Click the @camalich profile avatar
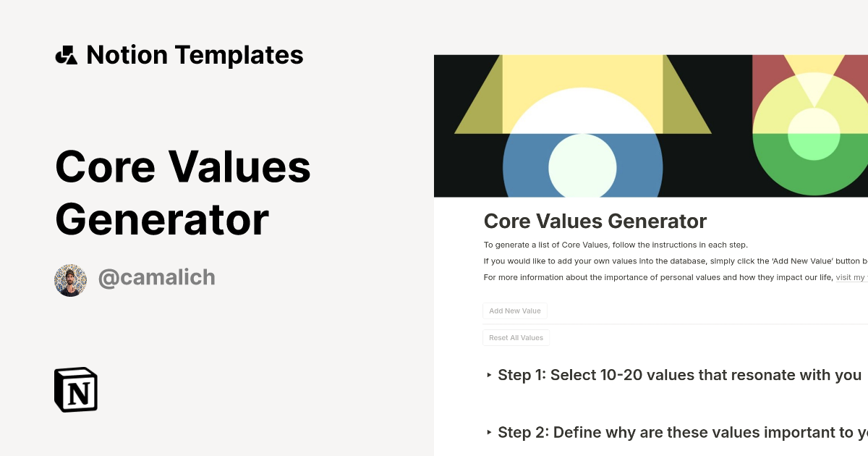This screenshot has width=868, height=456. (69, 278)
